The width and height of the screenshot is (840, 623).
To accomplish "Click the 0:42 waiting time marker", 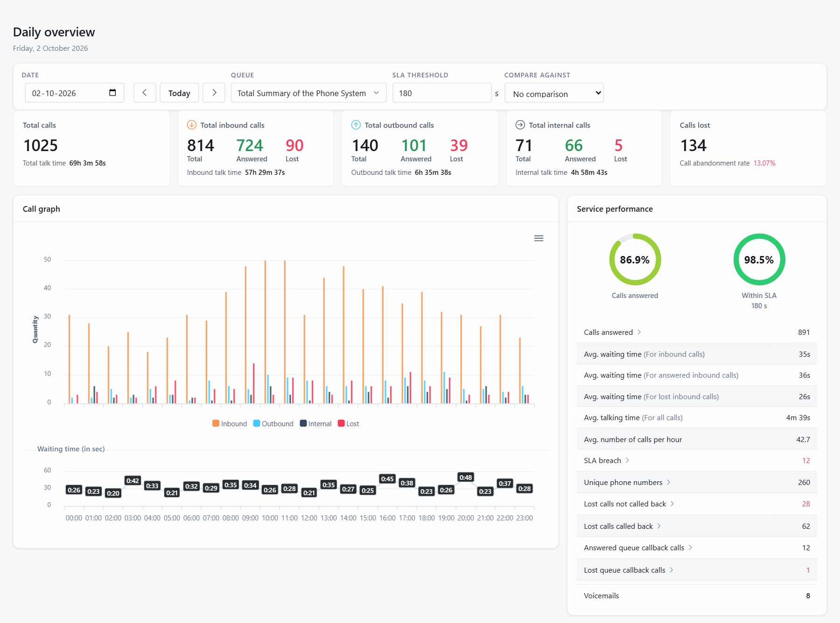I will tap(133, 481).
